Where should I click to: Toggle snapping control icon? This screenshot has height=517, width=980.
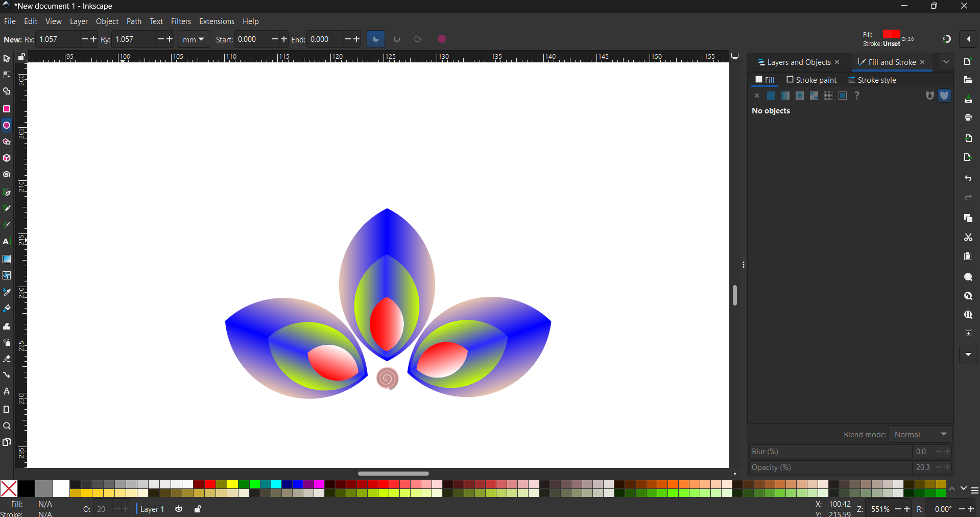(946, 39)
